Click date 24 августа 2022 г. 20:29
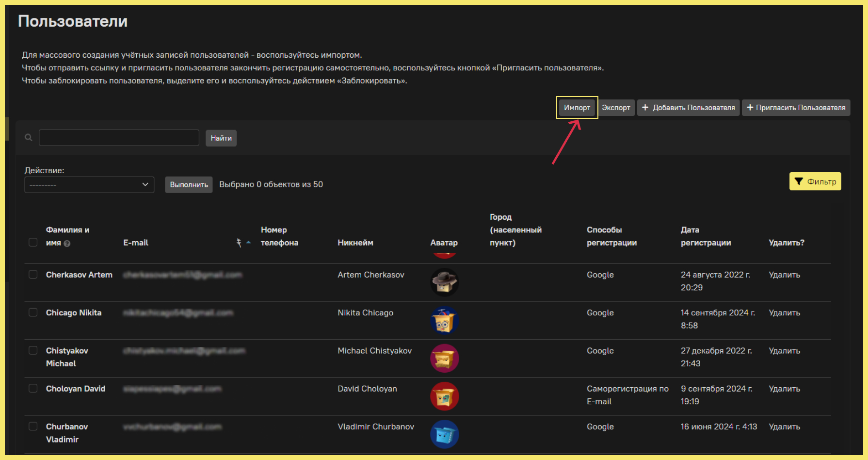The image size is (868, 460). [715, 281]
